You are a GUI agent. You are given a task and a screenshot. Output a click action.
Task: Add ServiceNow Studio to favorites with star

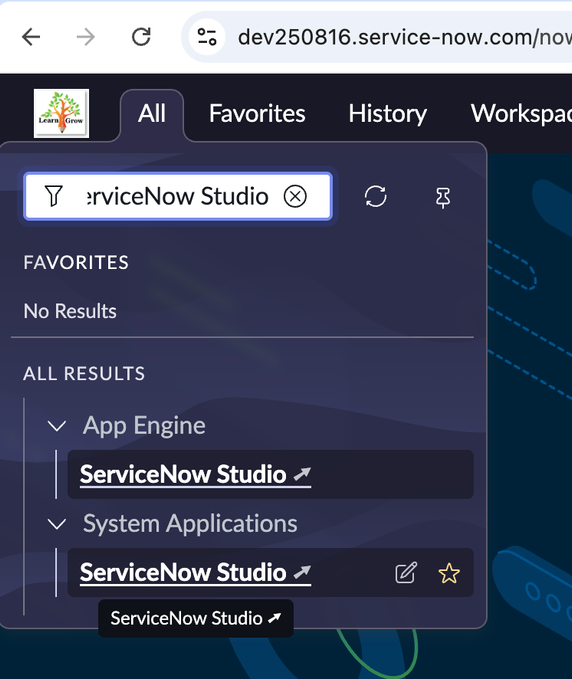(449, 573)
